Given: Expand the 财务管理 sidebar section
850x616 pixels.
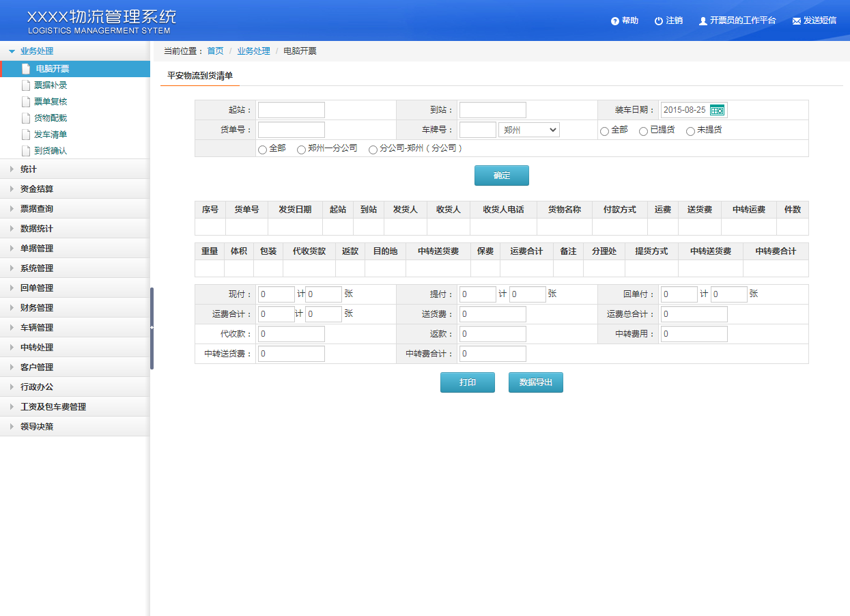Looking at the screenshot, I should click(x=37, y=308).
